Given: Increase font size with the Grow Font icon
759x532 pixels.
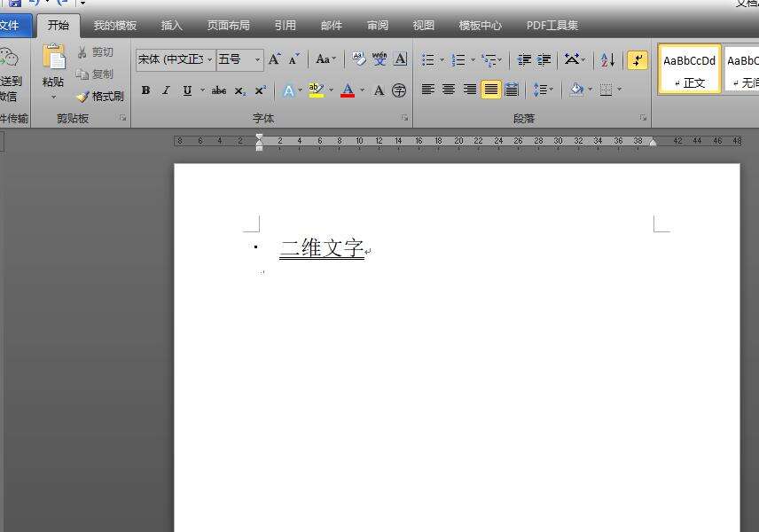Looking at the screenshot, I should coord(275,59).
